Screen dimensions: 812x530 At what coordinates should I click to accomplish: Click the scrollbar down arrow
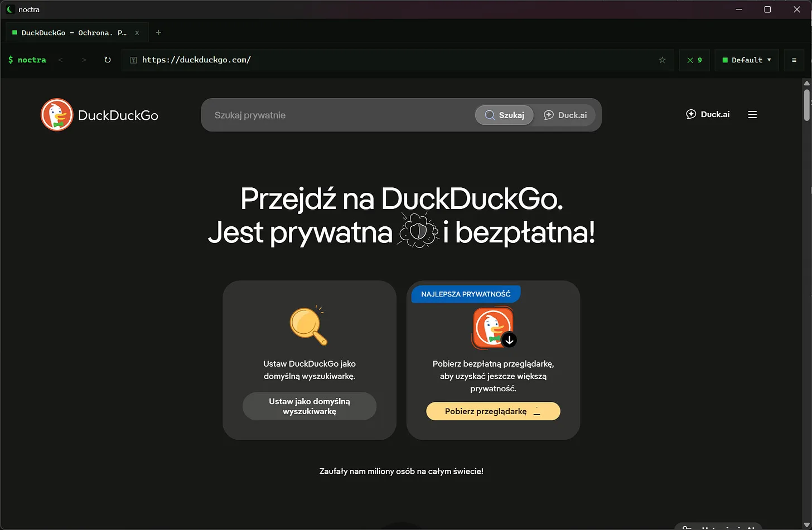point(807,526)
